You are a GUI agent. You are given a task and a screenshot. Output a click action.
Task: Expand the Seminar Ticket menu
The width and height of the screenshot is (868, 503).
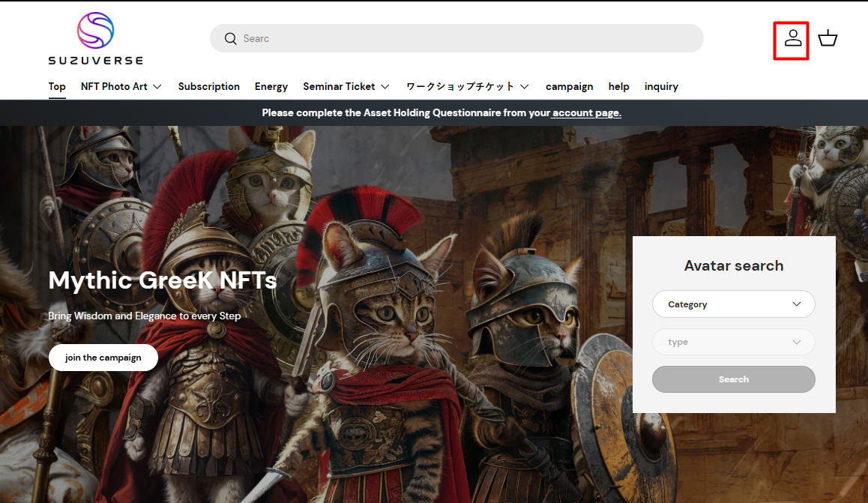coord(346,86)
